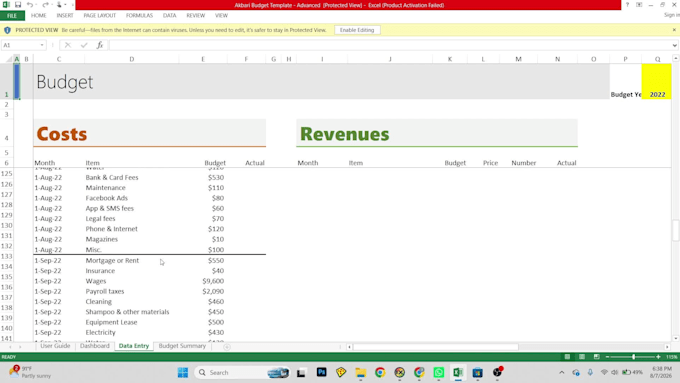Select column D header

coord(131,59)
